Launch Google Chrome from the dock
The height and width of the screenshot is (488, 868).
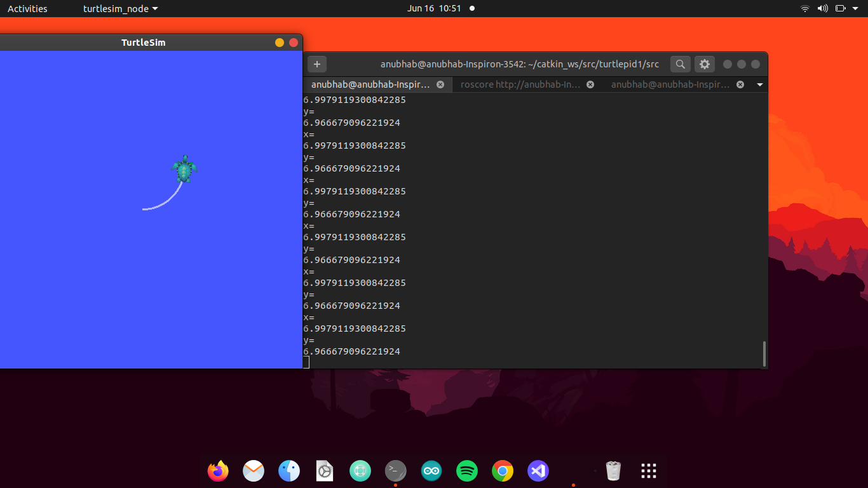click(x=502, y=471)
